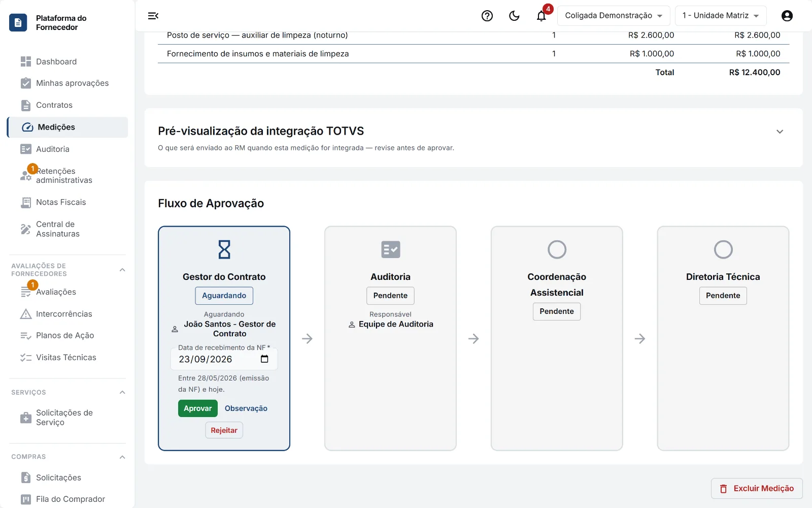
Task: Click the person icon beside Equipe de Auditoria
Action: [352, 324]
